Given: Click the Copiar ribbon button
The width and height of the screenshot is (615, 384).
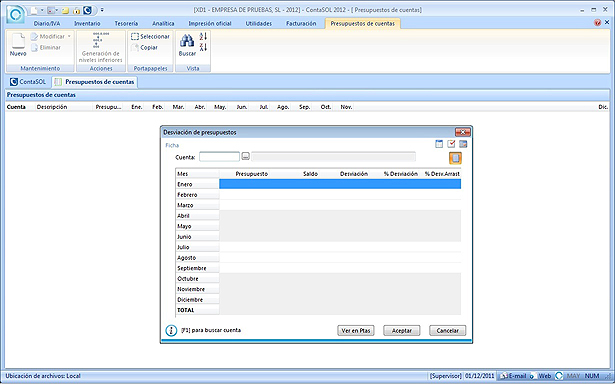Looking at the screenshot, I should click(x=144, y=47).
